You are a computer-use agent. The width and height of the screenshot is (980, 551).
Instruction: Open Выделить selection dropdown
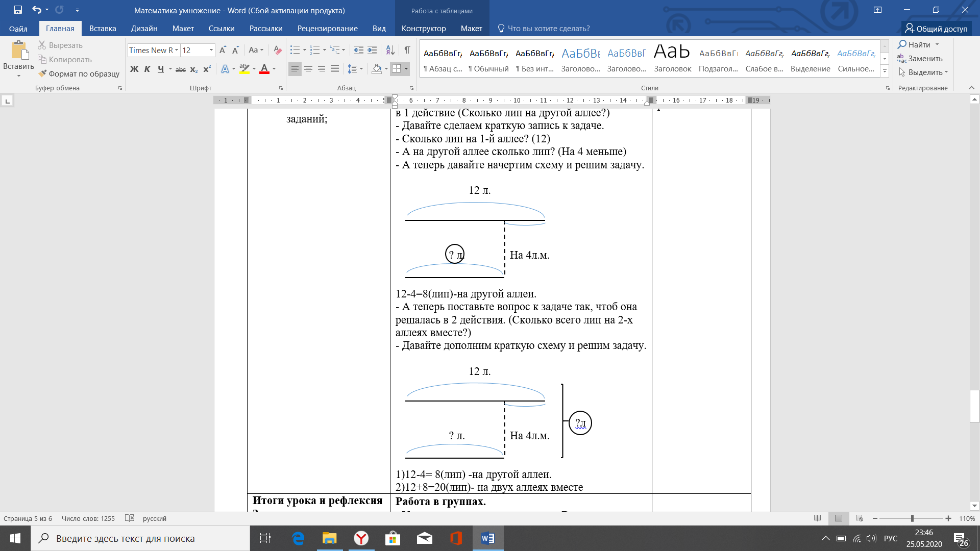(923, 72)
